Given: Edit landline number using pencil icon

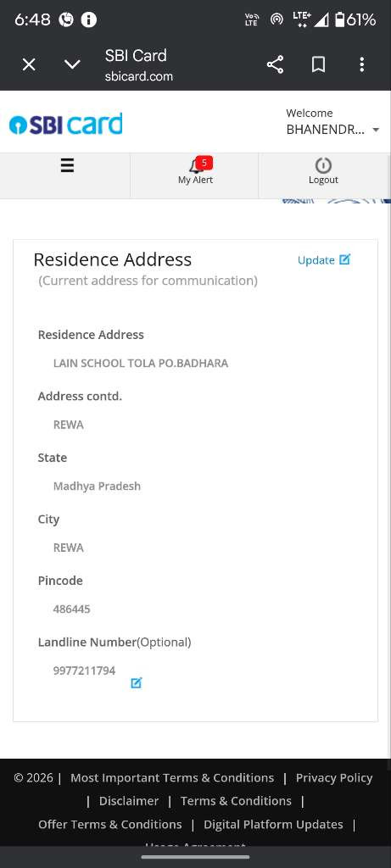Looking at the screenshot, I should click(x=137, y=682).
